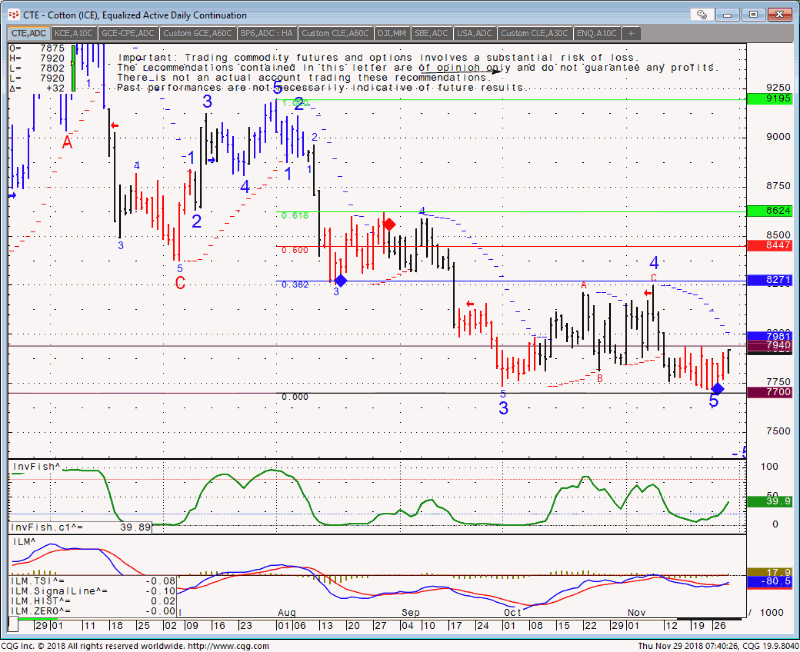Click the large red letter C wave label

point(180,283)
